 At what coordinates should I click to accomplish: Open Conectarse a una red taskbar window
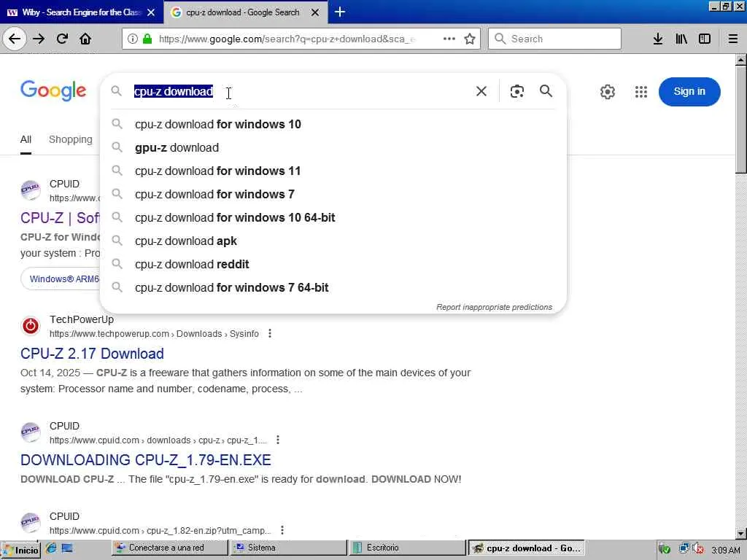click(169, 548)
